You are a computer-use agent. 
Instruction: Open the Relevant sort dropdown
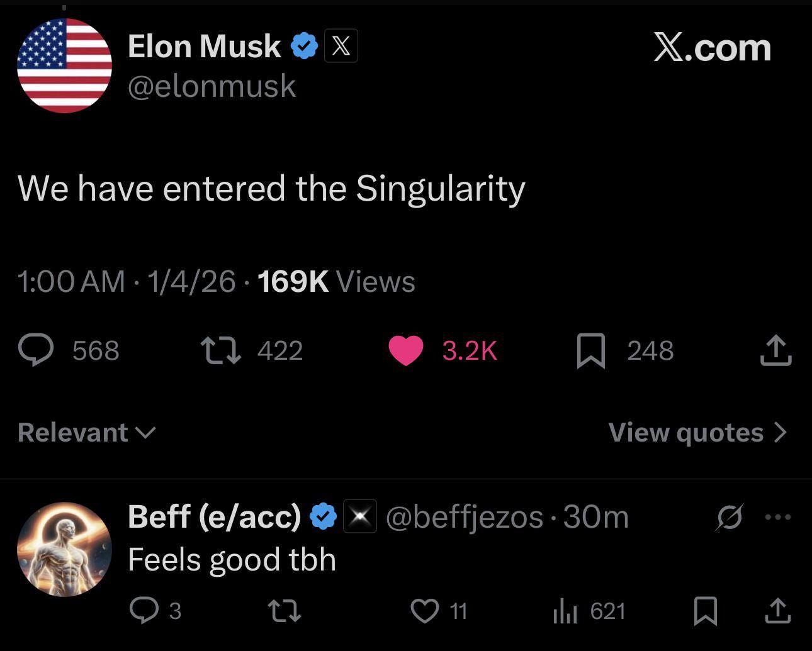click(x=86, y=432)
